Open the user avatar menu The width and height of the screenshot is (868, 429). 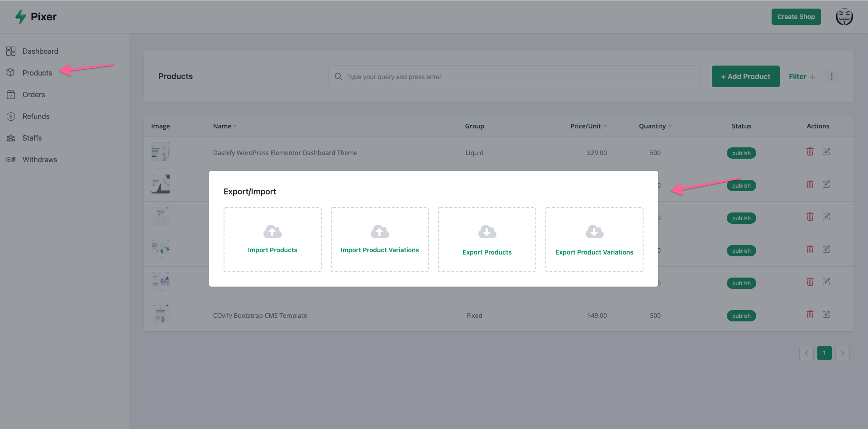pos(844,17)
